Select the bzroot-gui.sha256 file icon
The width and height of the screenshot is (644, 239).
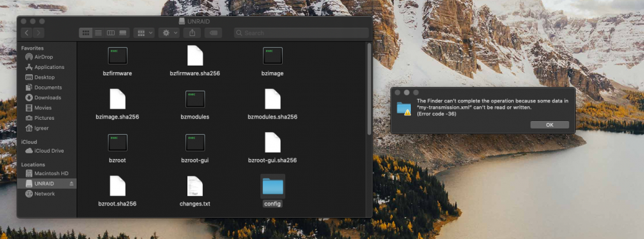[272, 142]
